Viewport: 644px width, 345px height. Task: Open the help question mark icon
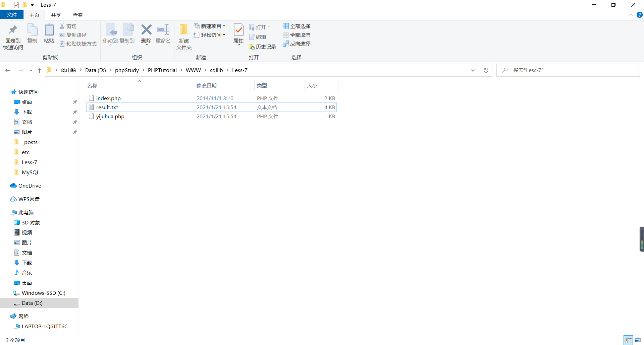pyautogui.click(x=639, y=15)
